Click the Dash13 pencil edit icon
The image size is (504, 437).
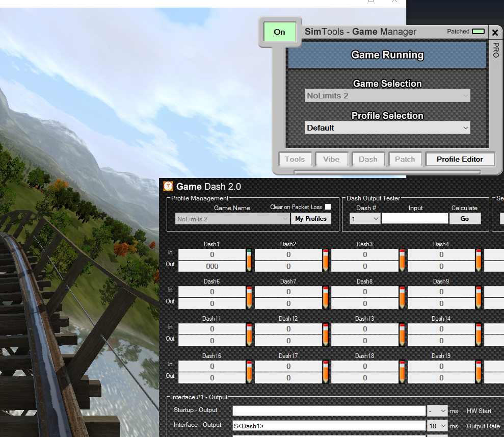pyautogui.click(x=402, y=335)
